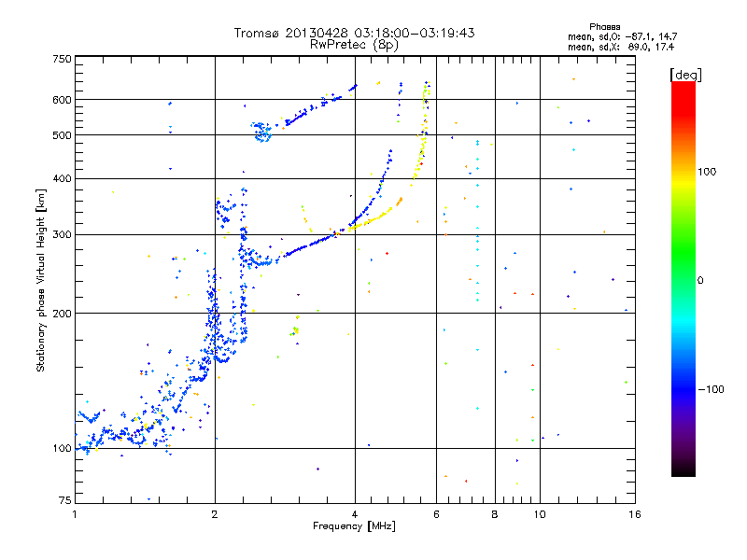This screenshot has width=747, height=560.
Task: Click the 'Stationary phase Virtual Height [km]' axis label
Action: (x=41, y=280)
